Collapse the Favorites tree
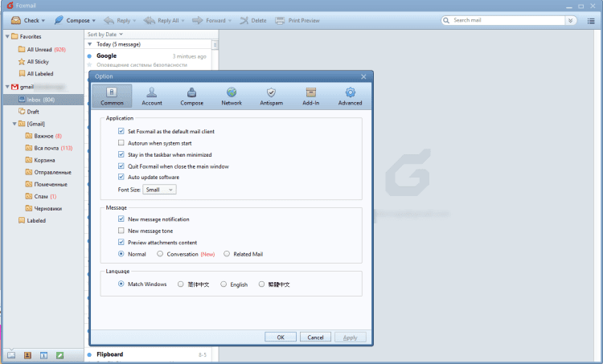 click(7, 36)
